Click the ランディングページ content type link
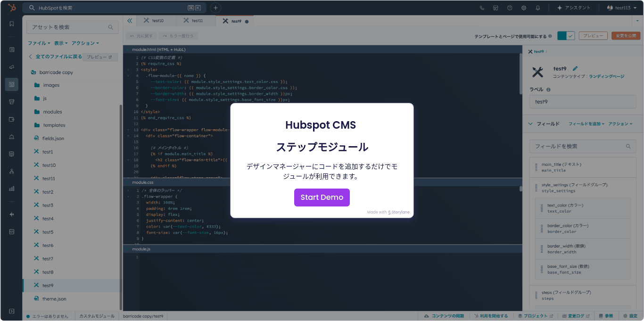644x321 pixels. [x=606, y=76]
